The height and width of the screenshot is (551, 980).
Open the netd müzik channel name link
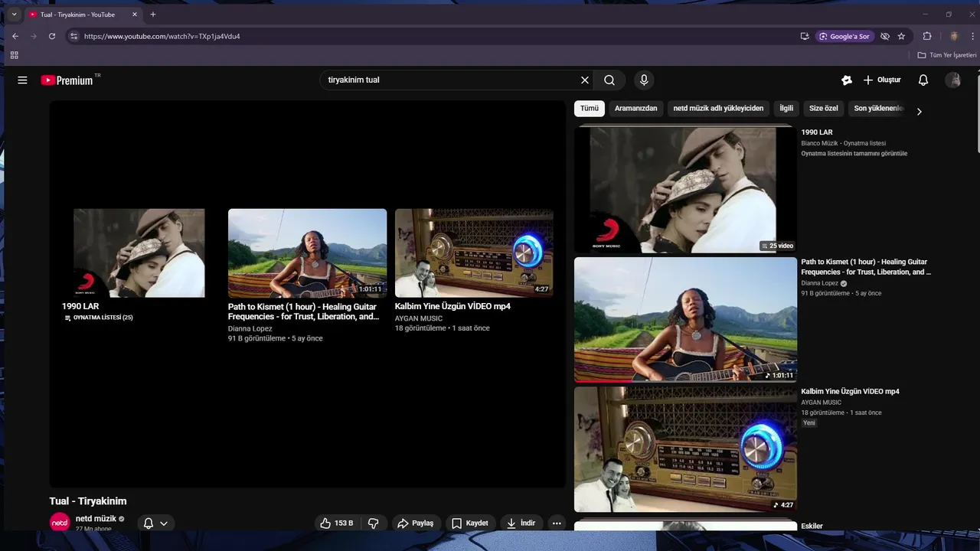click(96, 519)
